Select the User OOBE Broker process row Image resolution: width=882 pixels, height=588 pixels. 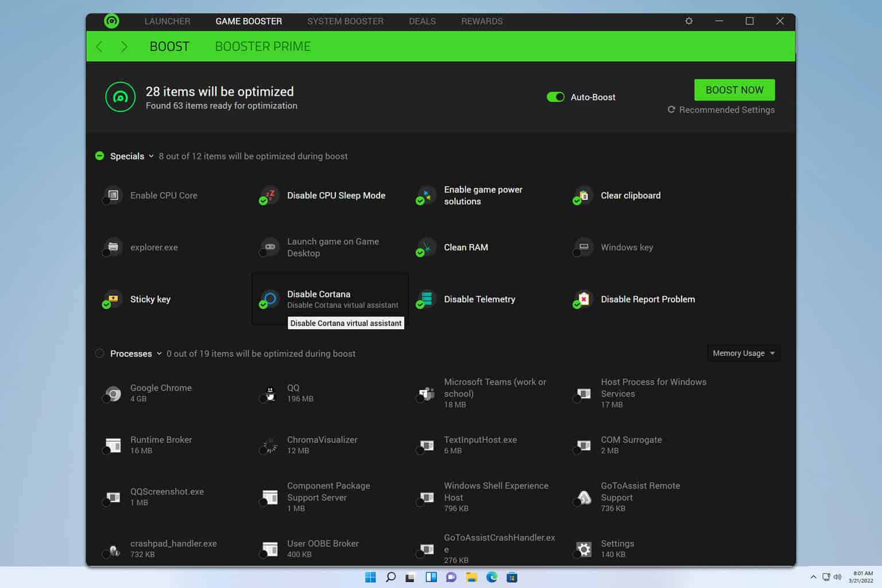[x=331, y=549]
